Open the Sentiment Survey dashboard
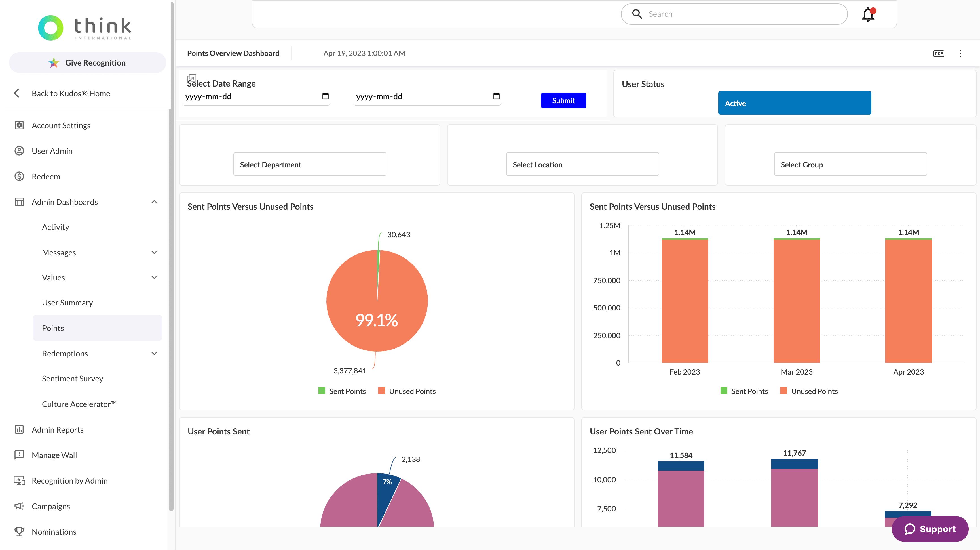 72,378
